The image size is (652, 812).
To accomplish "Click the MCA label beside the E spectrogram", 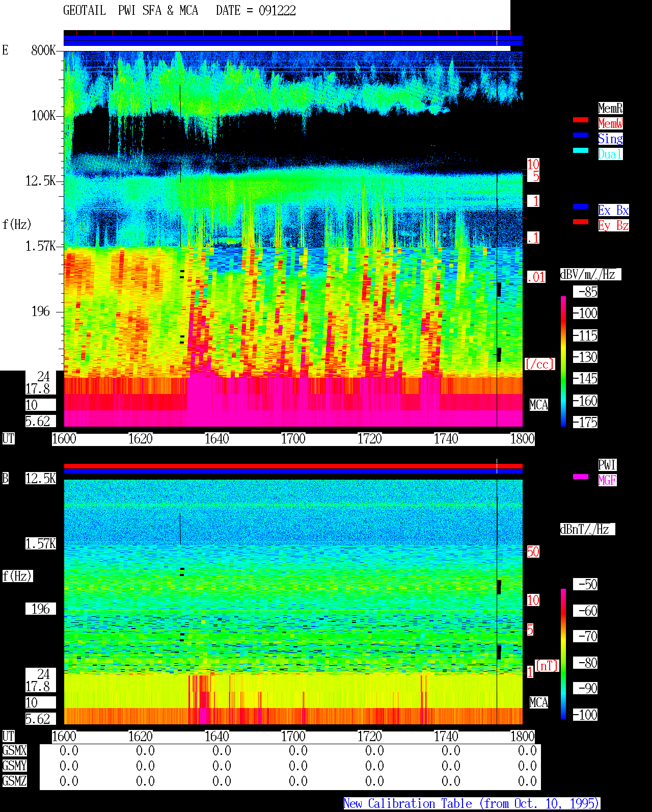I will [538, 405].
